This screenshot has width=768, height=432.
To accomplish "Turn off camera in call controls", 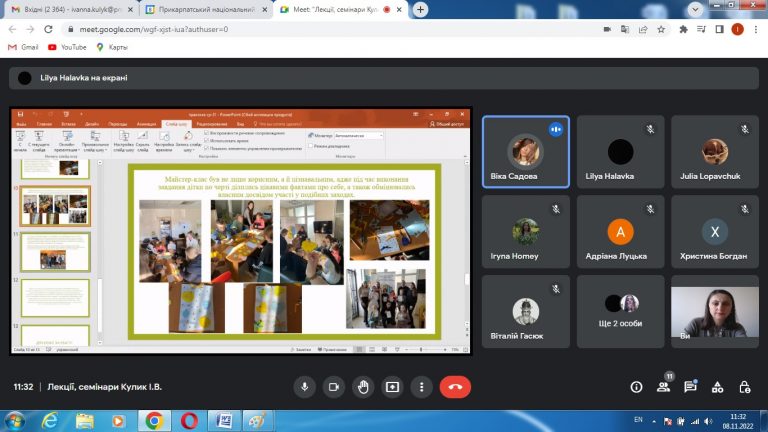I will pyautogui.click(x=334, y=387).
